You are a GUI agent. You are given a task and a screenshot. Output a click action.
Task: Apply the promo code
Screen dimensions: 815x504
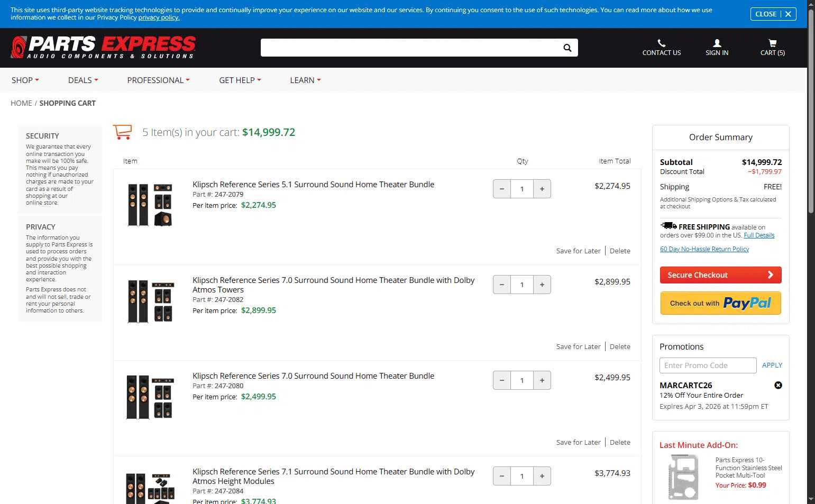coord(772,365)
